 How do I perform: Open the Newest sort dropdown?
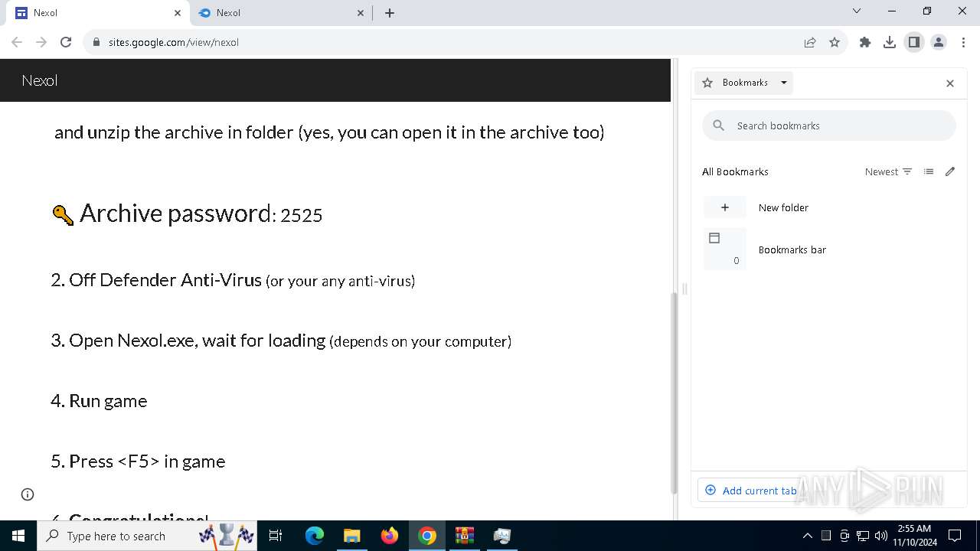pos(888,171)
